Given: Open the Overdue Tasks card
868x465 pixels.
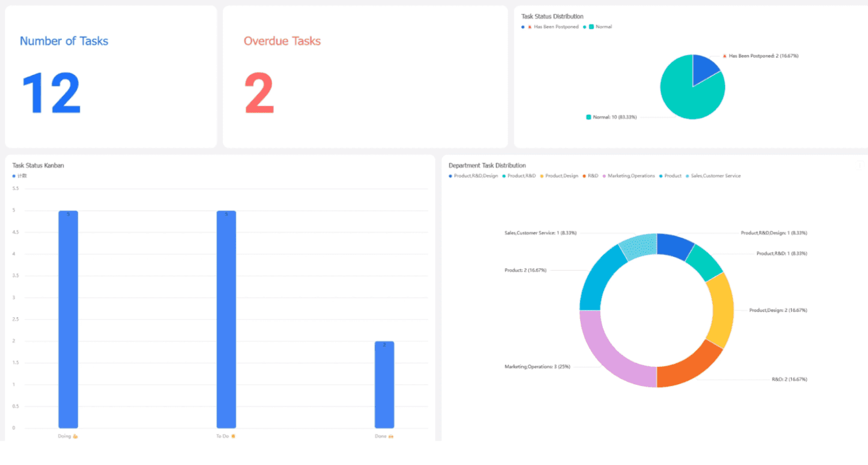Looking at the screenshot, I should click(365, 77).
